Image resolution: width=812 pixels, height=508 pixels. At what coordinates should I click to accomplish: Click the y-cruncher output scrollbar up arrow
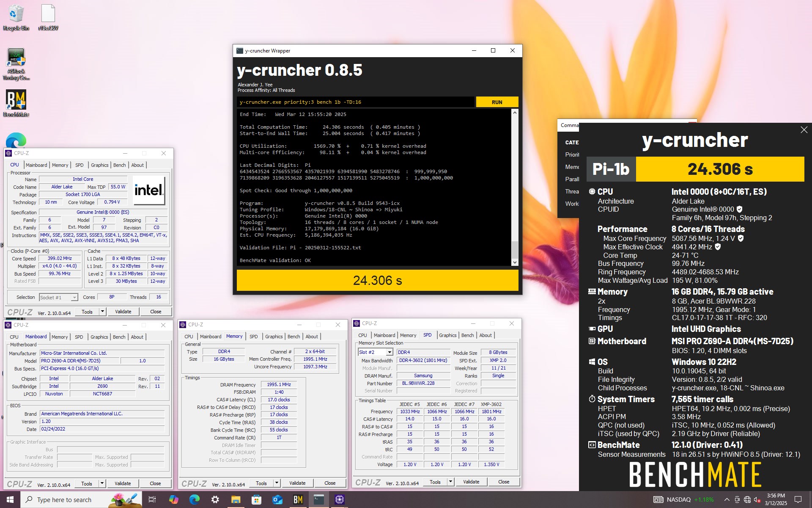[515, 113]
